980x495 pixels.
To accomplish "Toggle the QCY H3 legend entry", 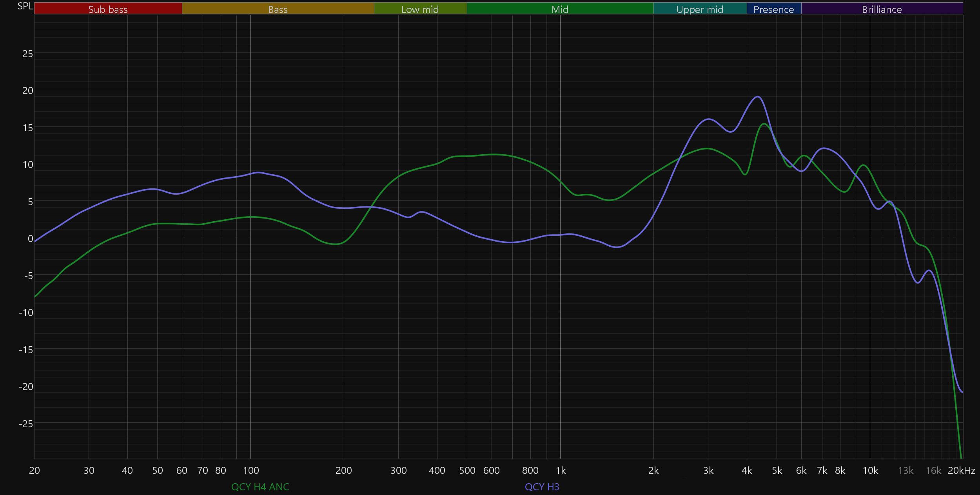I will pyautogui.click(x=542, y=487).
